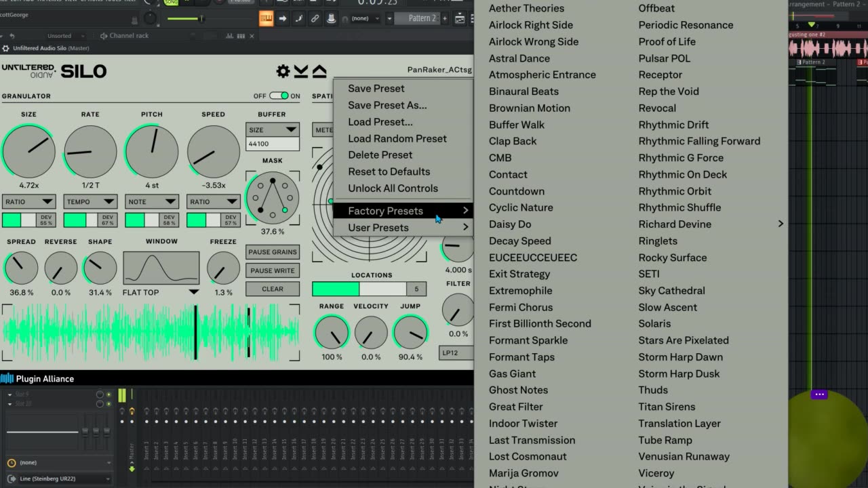Screen dimensions: 868x488
Task: Open the User Presets submenu
Action: (x=403, y=228)
